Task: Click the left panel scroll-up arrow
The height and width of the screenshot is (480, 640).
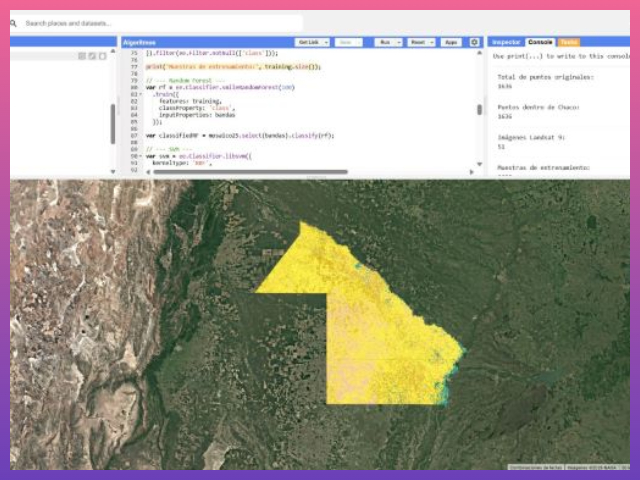Action: (112, 53)
